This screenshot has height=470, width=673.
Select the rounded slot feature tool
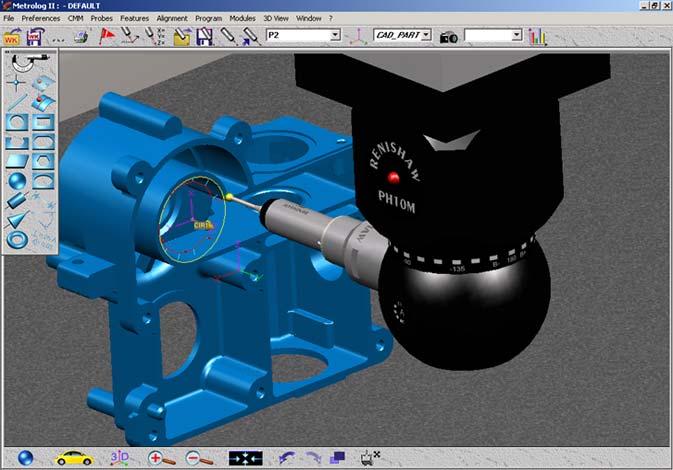43,142
